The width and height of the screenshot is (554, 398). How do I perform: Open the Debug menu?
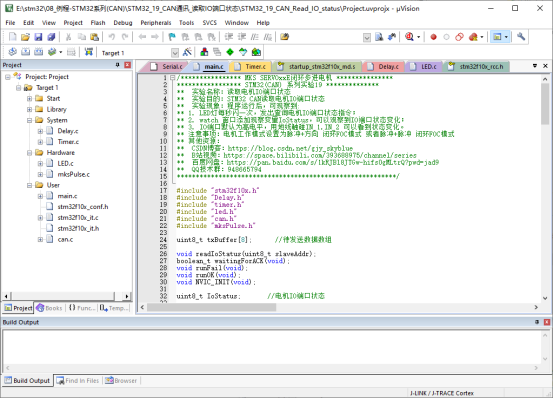click(123, 23)
